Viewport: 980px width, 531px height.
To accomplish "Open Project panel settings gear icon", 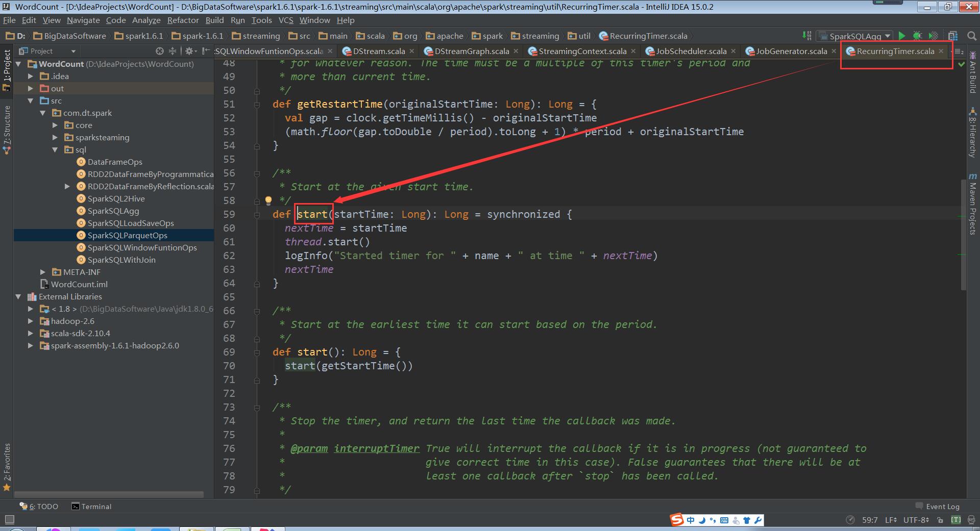I will click(190, 51).
